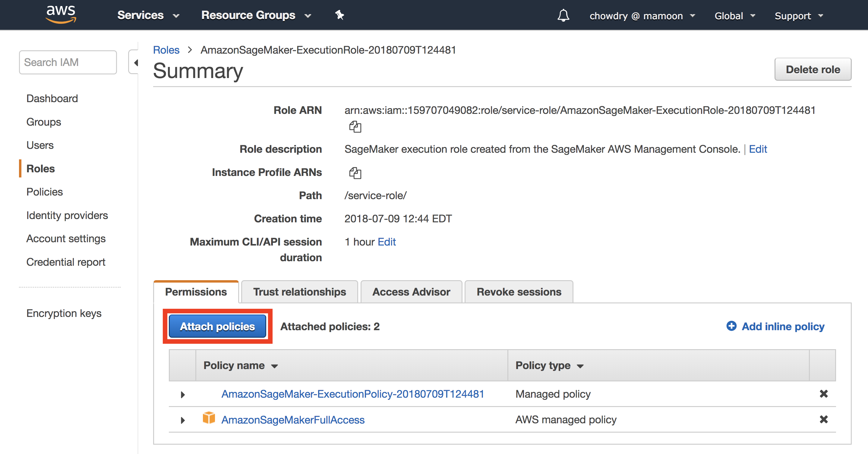Click the 'Attached policies: 2' text
Viewport: 868px width, 454px height.
click(x=330, y=326)
